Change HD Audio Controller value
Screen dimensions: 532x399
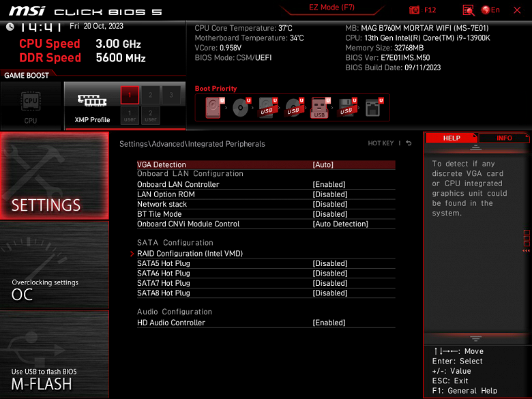point(266,323)
